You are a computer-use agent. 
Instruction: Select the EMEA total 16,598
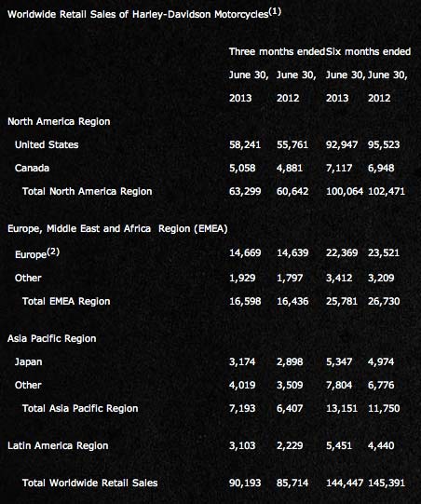245,301
